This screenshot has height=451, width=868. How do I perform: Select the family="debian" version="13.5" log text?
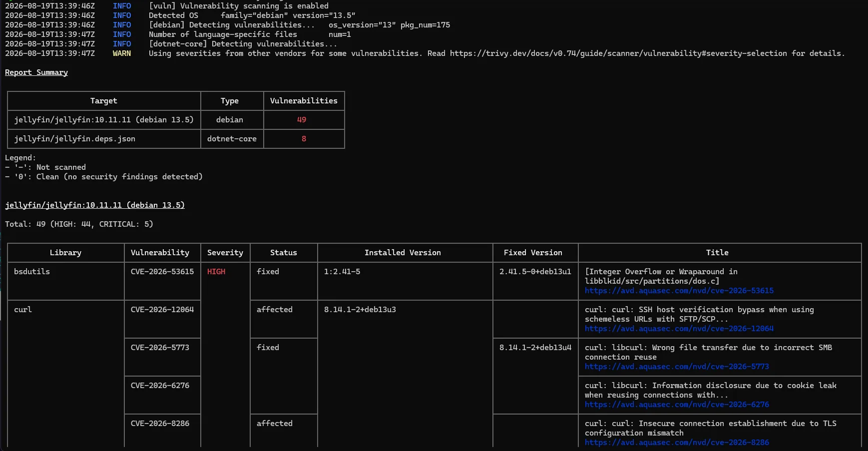point(288,15)
